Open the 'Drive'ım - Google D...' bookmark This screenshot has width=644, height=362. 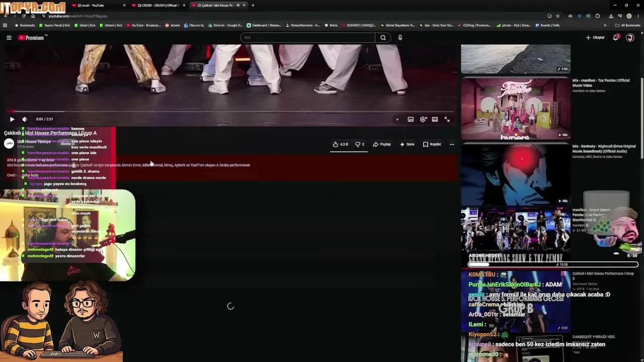click(x=225, y=25)
